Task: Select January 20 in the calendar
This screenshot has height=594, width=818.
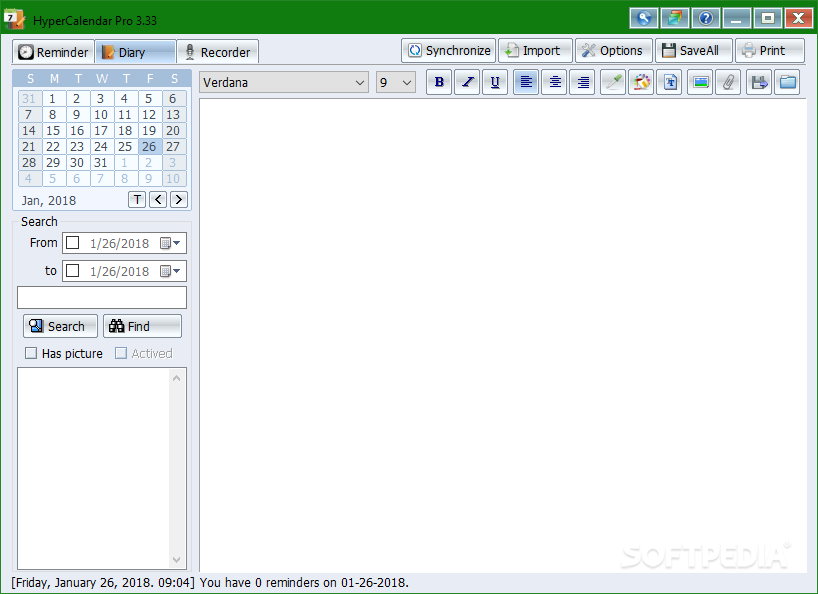Action: point(173,130)
